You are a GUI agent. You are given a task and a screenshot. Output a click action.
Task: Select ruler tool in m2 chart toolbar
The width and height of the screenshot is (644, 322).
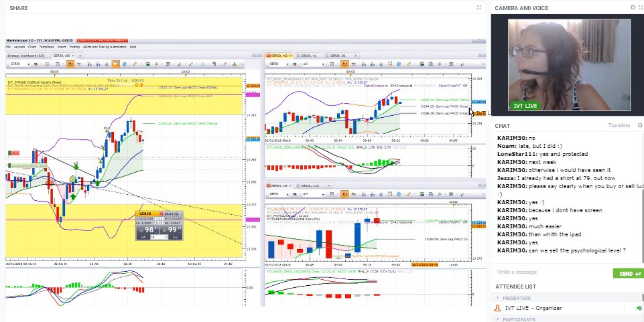(409, 64)
